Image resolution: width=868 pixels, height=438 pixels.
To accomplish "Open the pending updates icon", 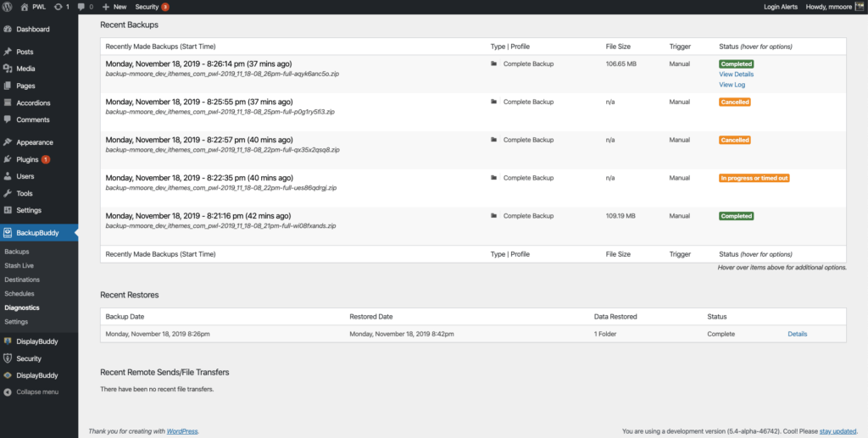I will point(58,7).
